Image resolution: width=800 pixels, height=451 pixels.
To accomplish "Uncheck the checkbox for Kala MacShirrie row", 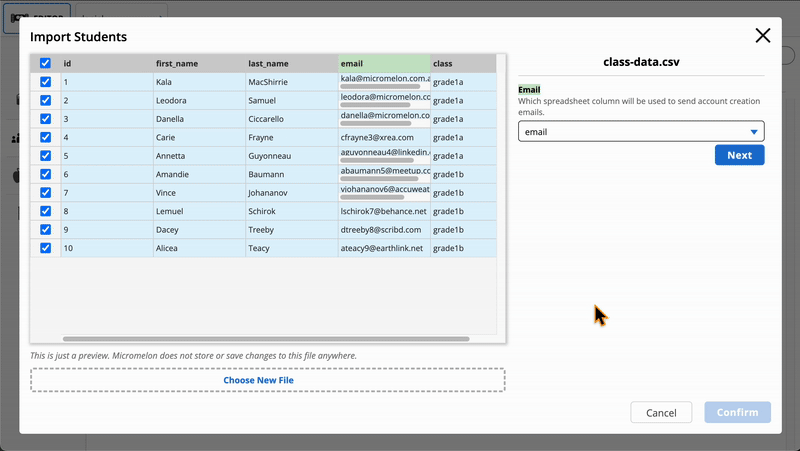I will pyautogui.click(x=45, y=82).
